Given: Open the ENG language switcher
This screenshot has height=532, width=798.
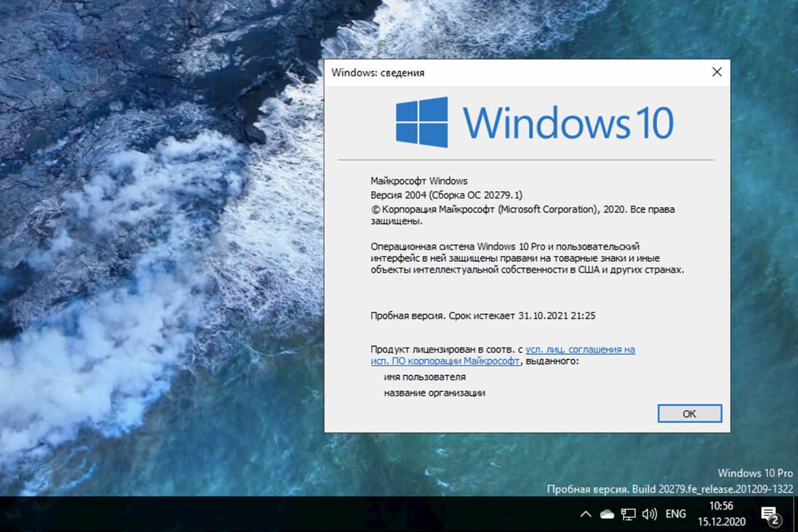Looking at the screenshot, I should [x=675, y=513].
